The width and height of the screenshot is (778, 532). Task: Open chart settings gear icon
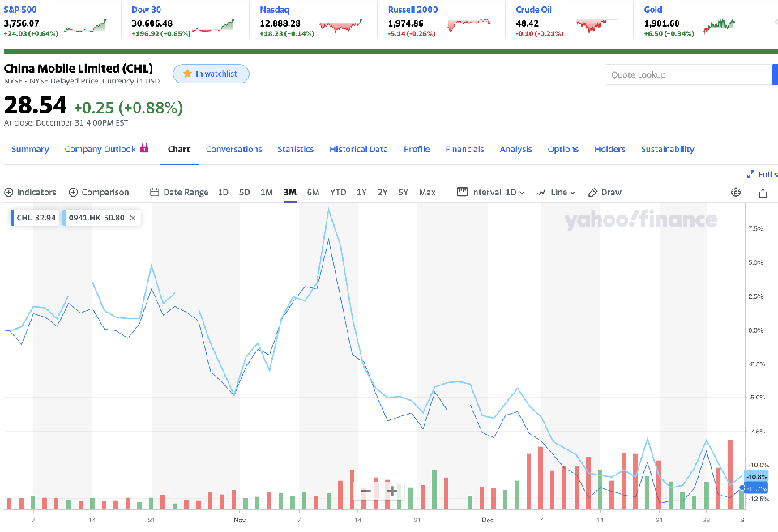[x=736, y=193]
